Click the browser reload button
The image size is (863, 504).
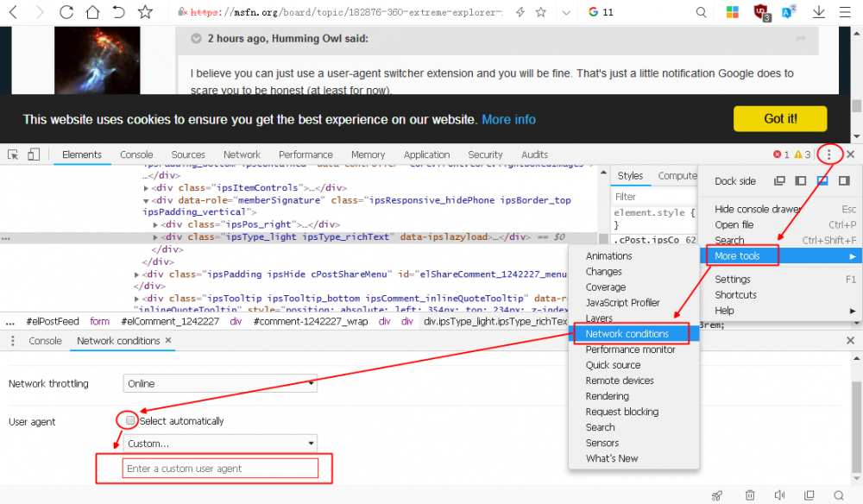pos(66,12)
